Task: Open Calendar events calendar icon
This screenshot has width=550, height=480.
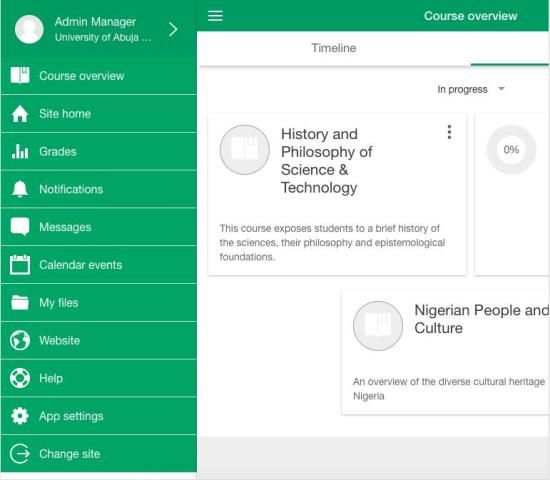Action: pyautogui.click(x=20, y=265)
